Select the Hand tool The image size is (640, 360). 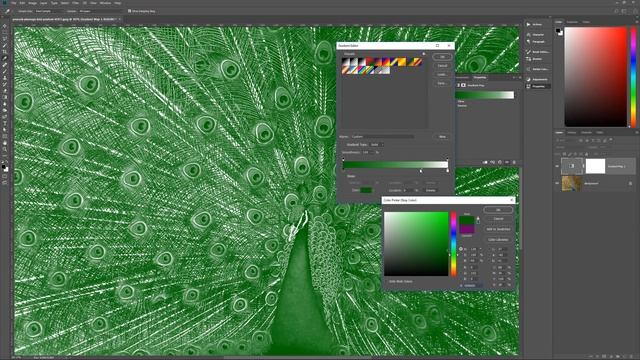click(4, 143)
